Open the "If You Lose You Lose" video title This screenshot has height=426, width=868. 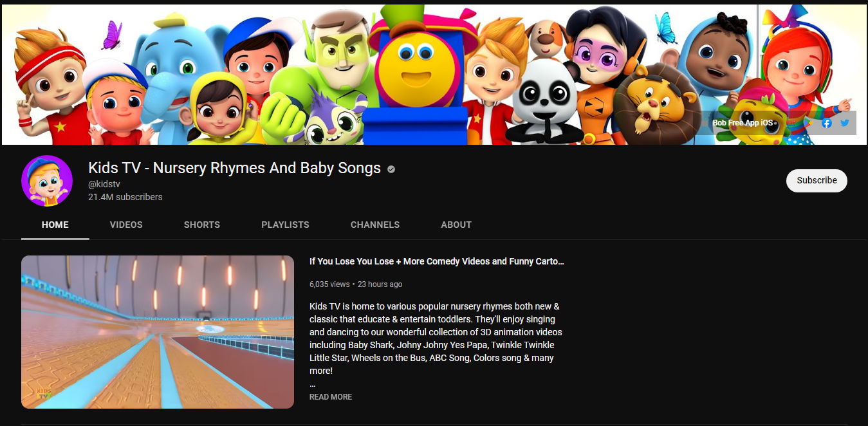437,261
